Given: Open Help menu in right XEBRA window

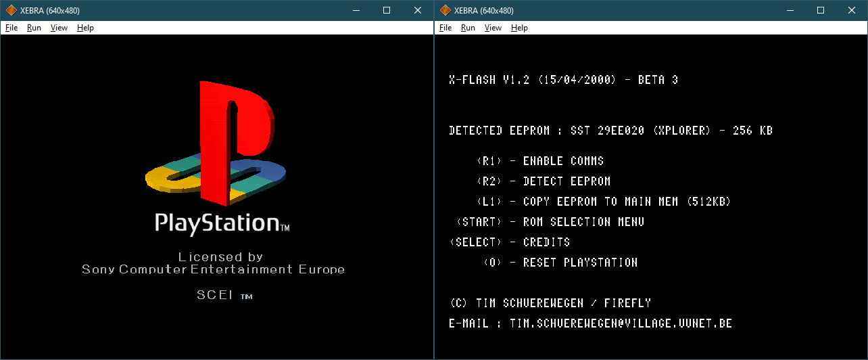Looking at the screenshot, I should [519, 28].
